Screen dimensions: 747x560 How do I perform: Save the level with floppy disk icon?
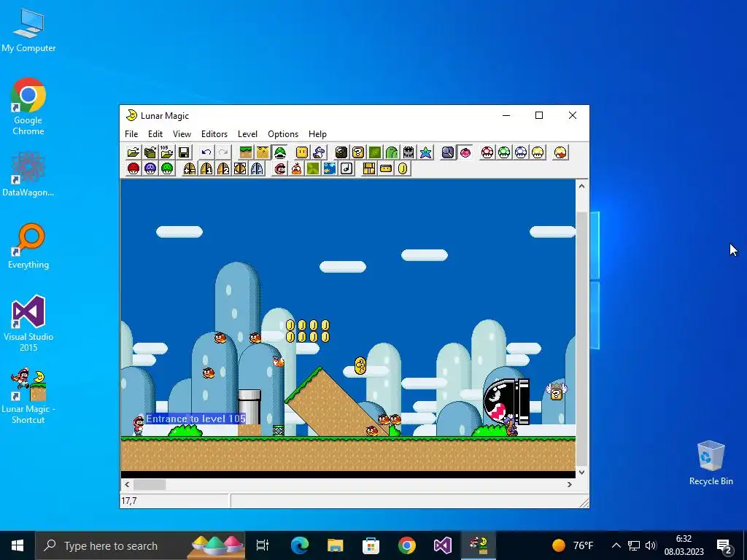click(x=184, y=152)
